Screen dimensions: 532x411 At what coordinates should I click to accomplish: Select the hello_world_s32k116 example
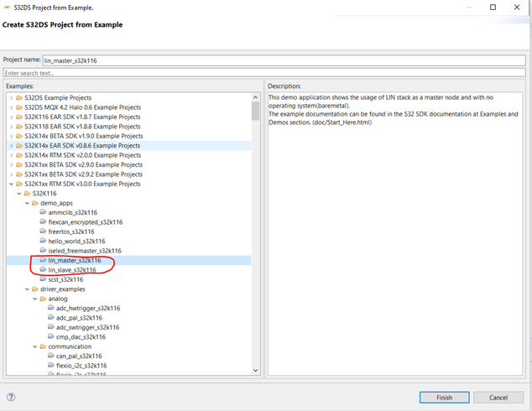(76, 241)
